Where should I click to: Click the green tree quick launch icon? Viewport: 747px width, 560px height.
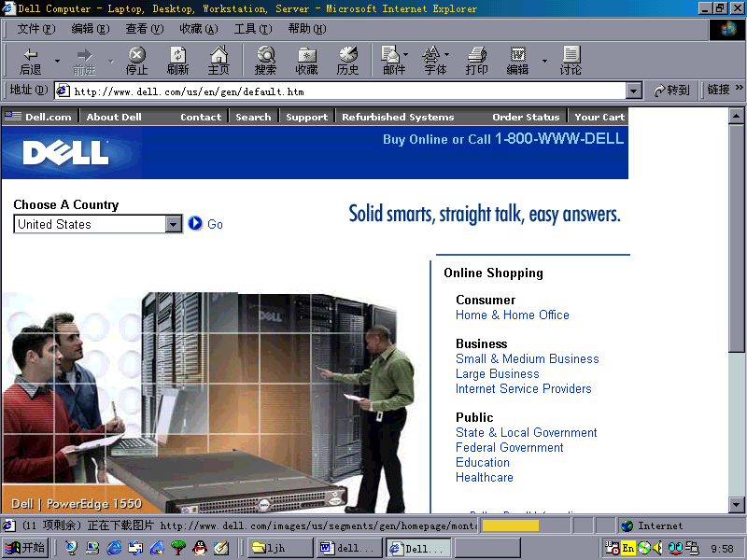pyautogui.click(x=178, y=548)
